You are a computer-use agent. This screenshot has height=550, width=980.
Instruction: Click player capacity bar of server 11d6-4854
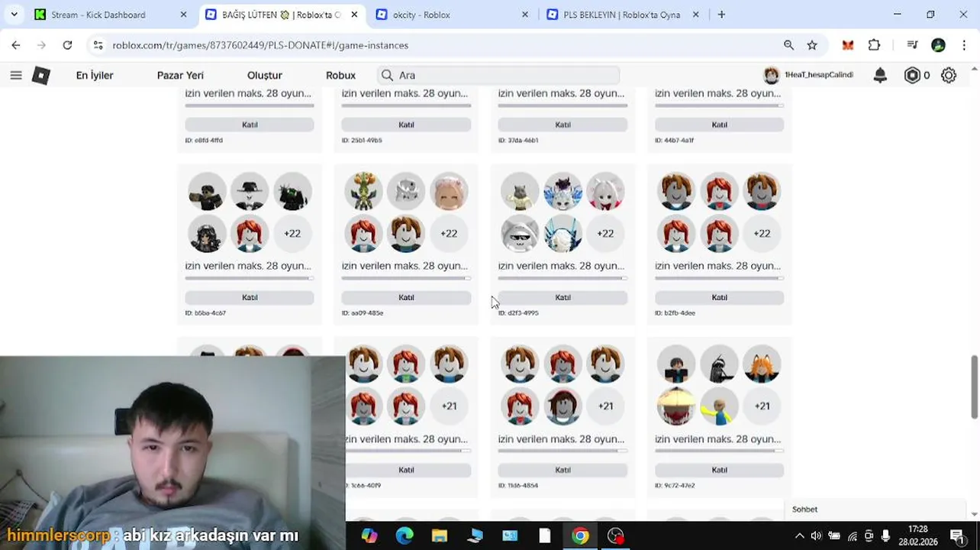(x=563, y=451)
